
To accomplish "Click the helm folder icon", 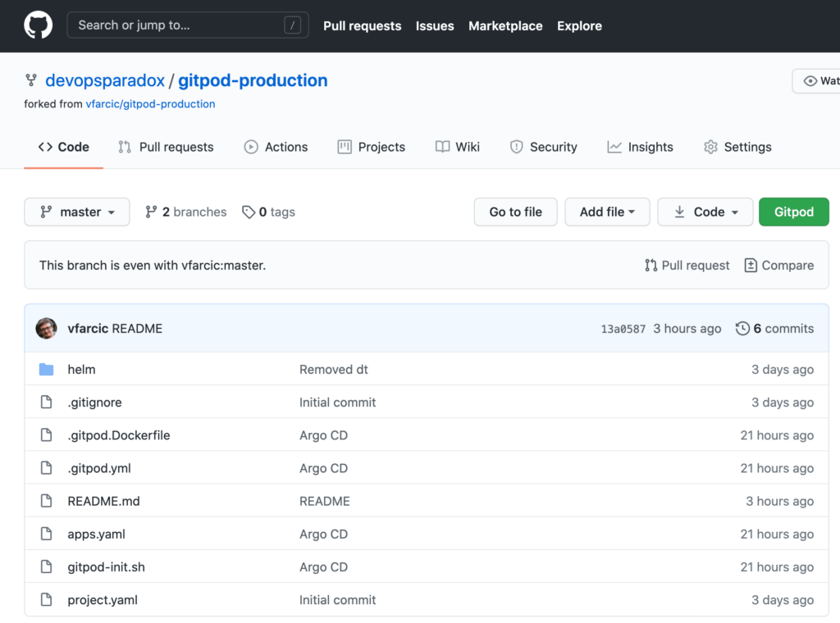I will point(47,370).
